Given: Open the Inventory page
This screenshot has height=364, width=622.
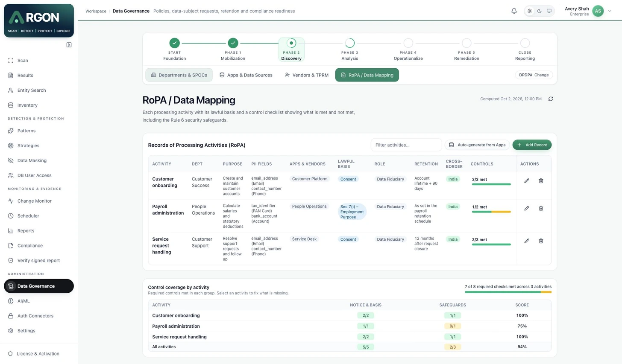Looking at the screenshot, I should [39, 105].
